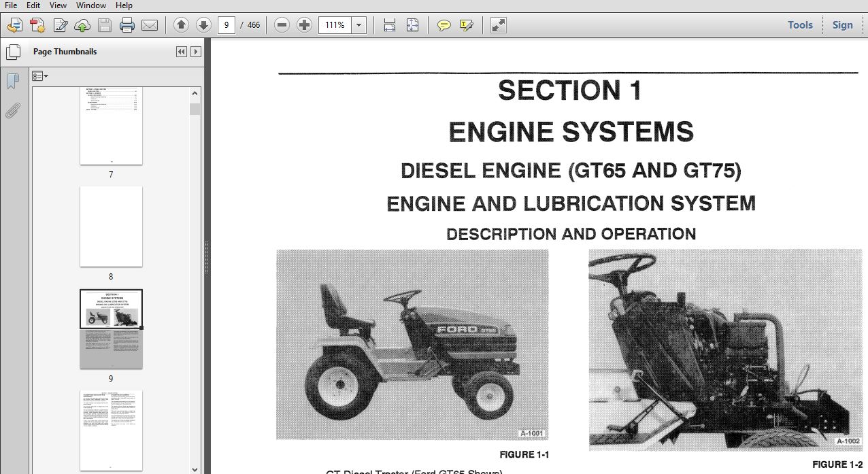Open the Attachments paperclip panel icon
The width and height of the screenshot is (868, 474).
[x=12, y=111]
